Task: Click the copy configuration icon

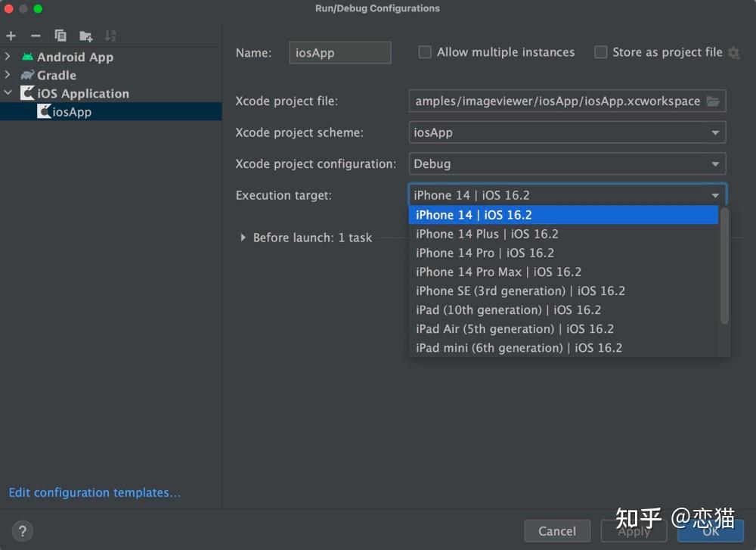Action: click(60, 36)
